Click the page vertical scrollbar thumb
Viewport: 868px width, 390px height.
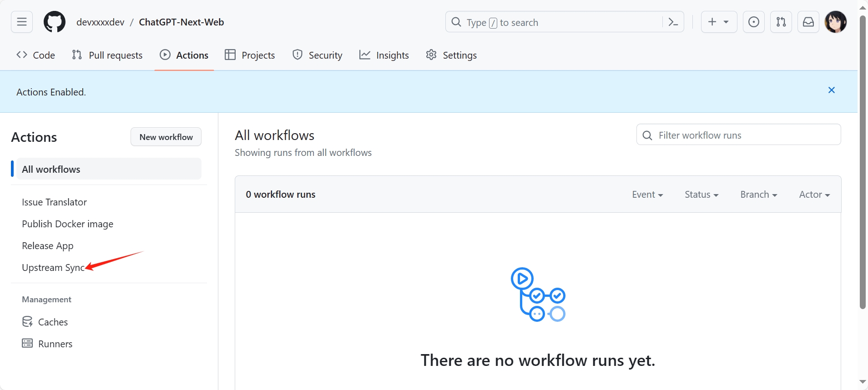tap(863, 162)
